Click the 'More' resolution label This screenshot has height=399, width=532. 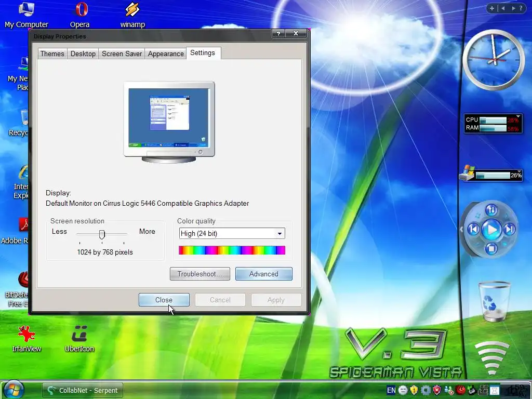tap(147, 231)
